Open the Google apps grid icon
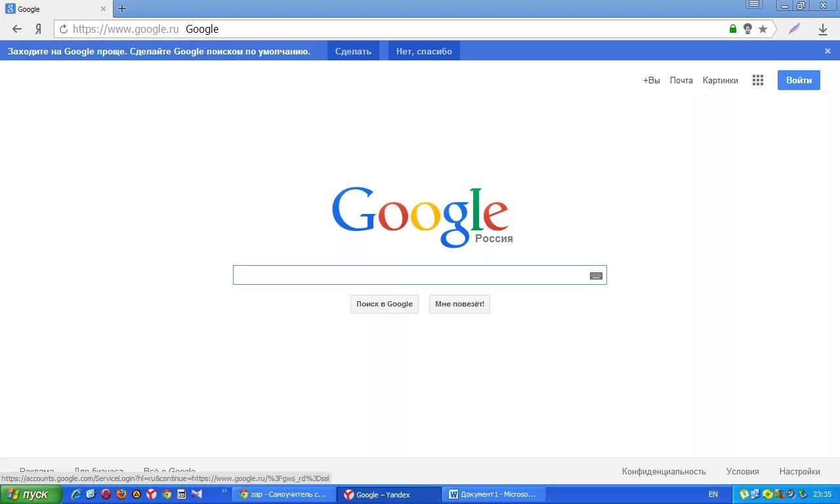This screenshot has width=840, height=504. point(758,80)
